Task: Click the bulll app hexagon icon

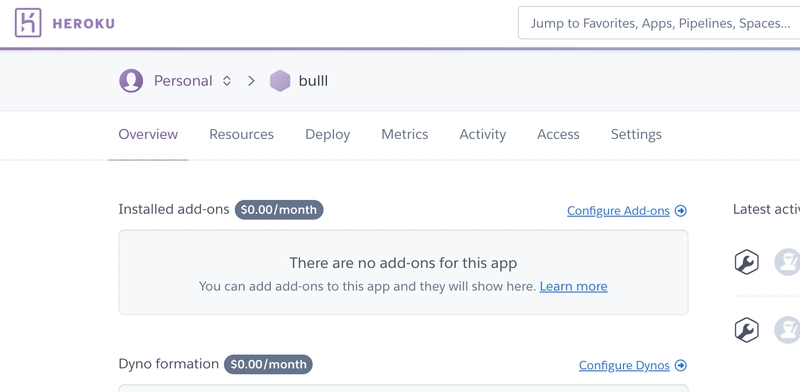Action: click(280, 81)
